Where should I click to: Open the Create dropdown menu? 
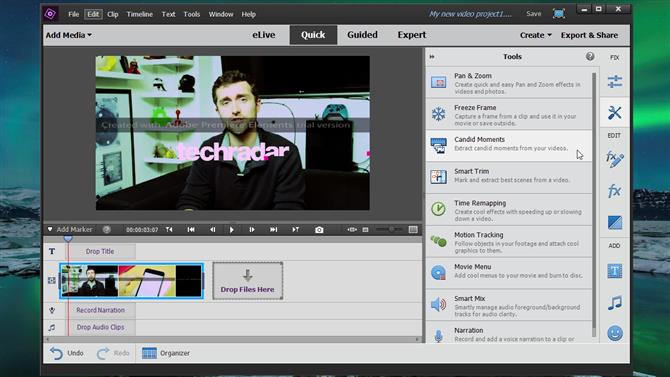point(535,35)
